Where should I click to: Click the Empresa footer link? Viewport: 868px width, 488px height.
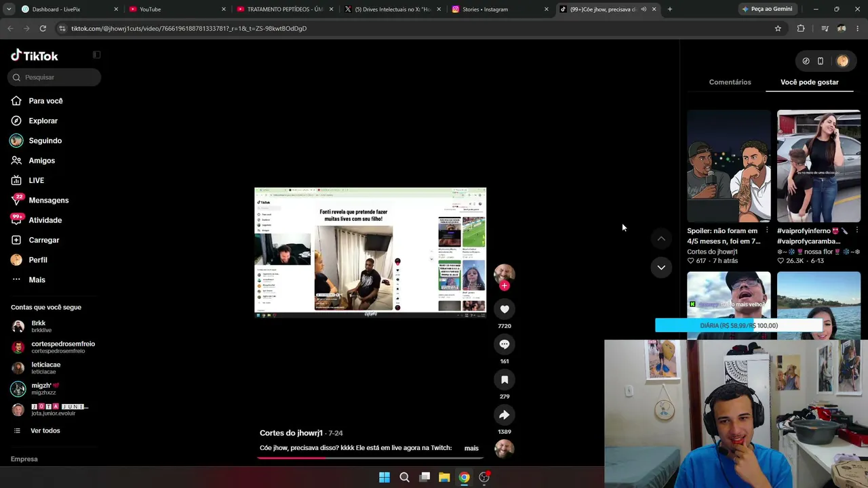pyautogui.click(x=24, y=459)
